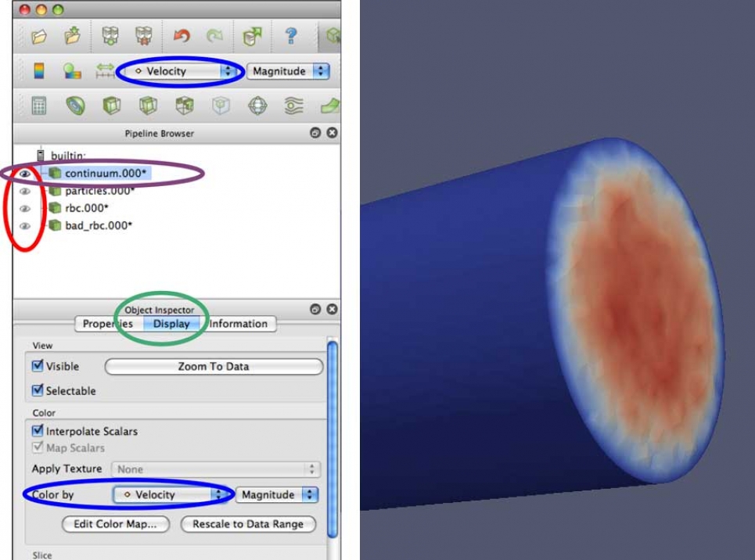Uncheck the Visible checkbox

click(38, 366)
